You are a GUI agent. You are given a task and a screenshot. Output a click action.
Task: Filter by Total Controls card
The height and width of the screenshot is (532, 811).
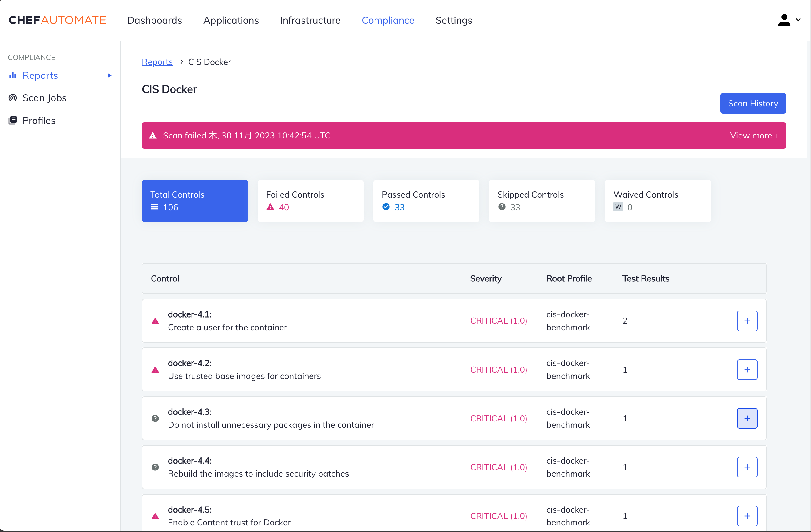coord(195,201)
